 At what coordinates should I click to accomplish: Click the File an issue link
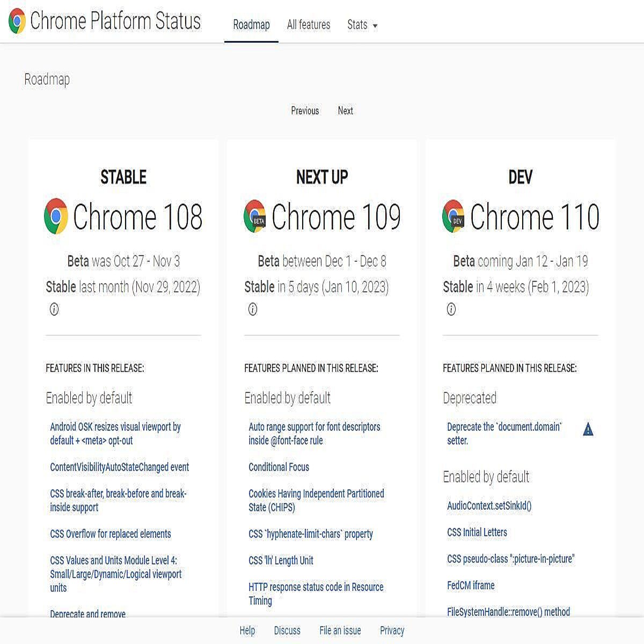click(340, 631)
